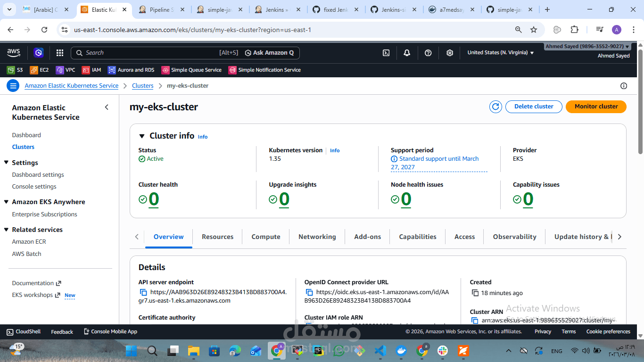Viewport: 644px width, 362px height.
Task: Open Amazon ECR under Related services
Action: pyautogui.click(x=29, y=241)
